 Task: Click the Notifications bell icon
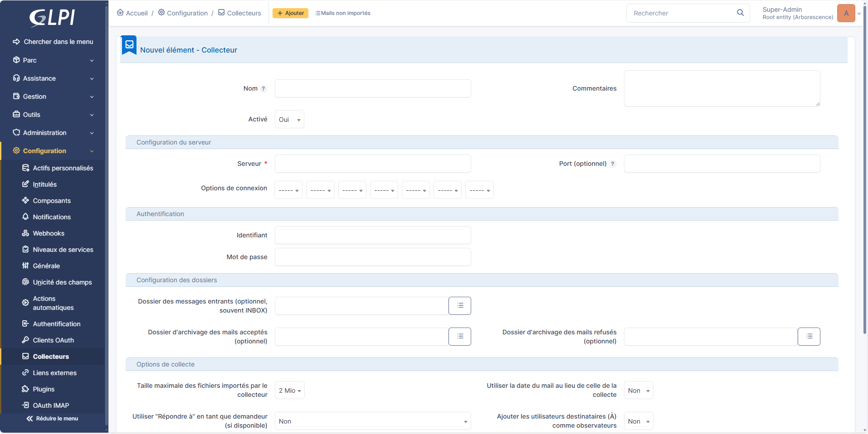click(x=26, y=217)
